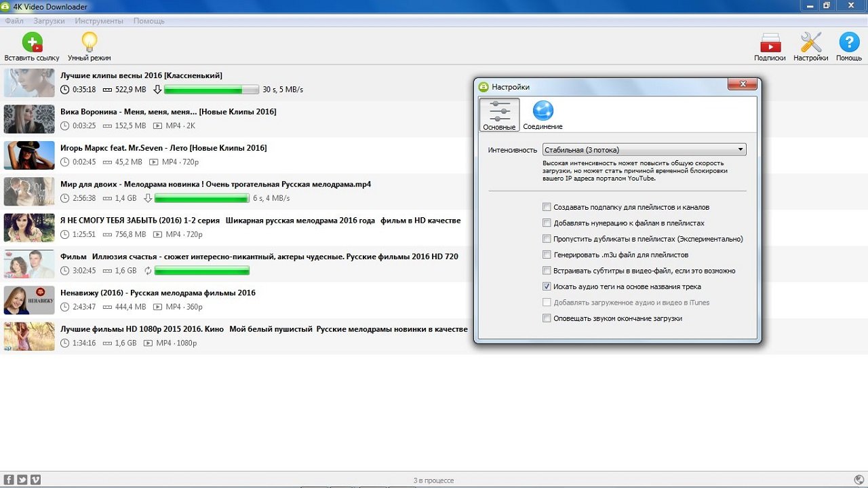Open the Инструменты menu
This screenshot has width=868, height=488.
coord(99,21)
